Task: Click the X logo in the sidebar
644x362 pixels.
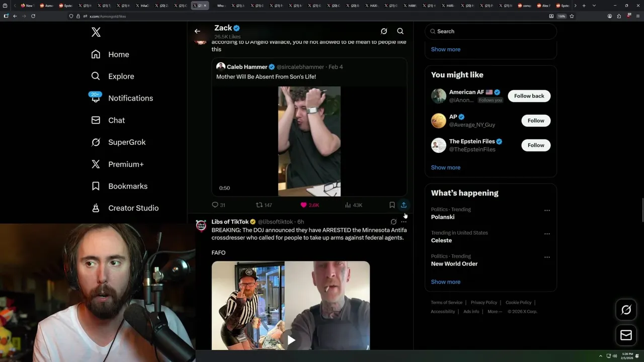Action: click(x=96, y=32)
